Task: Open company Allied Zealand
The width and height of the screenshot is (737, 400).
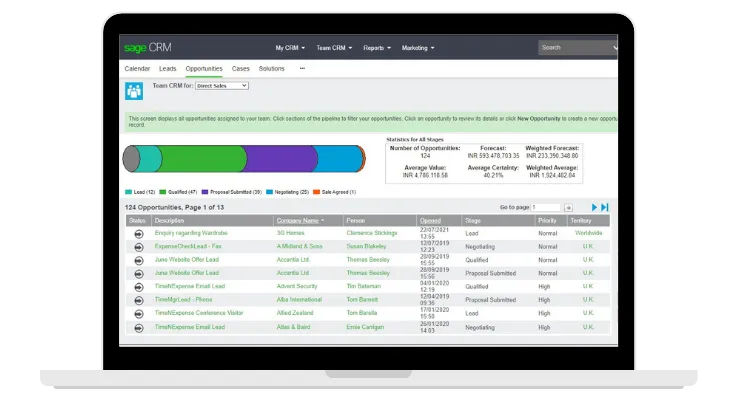Action: tap(295, 313)
